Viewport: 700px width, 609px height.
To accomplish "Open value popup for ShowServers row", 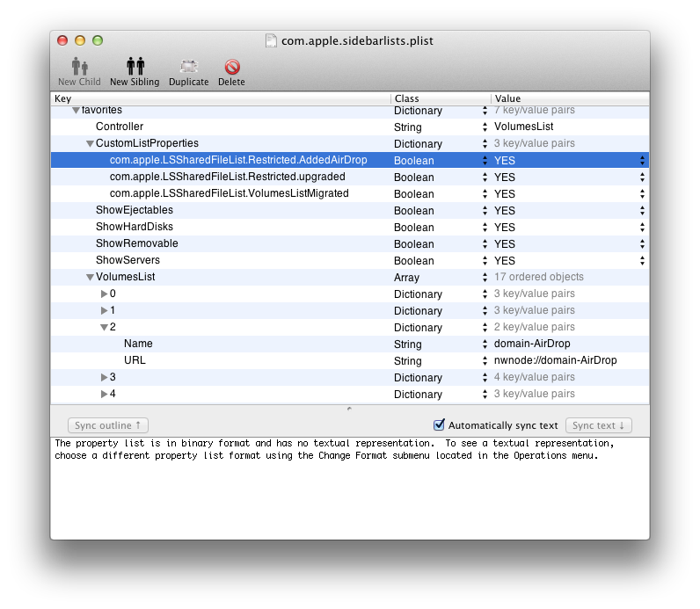I will click(642, 260).
